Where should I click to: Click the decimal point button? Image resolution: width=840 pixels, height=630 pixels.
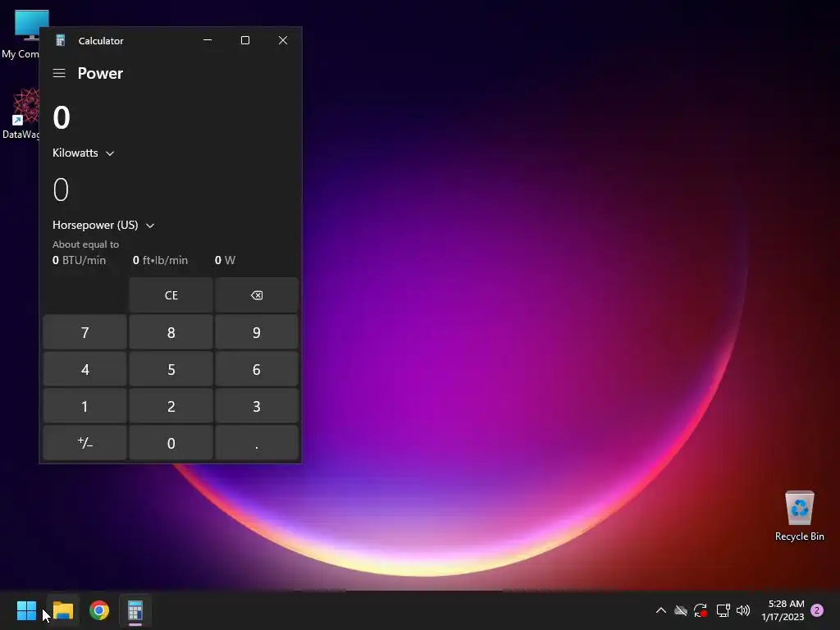257,443
